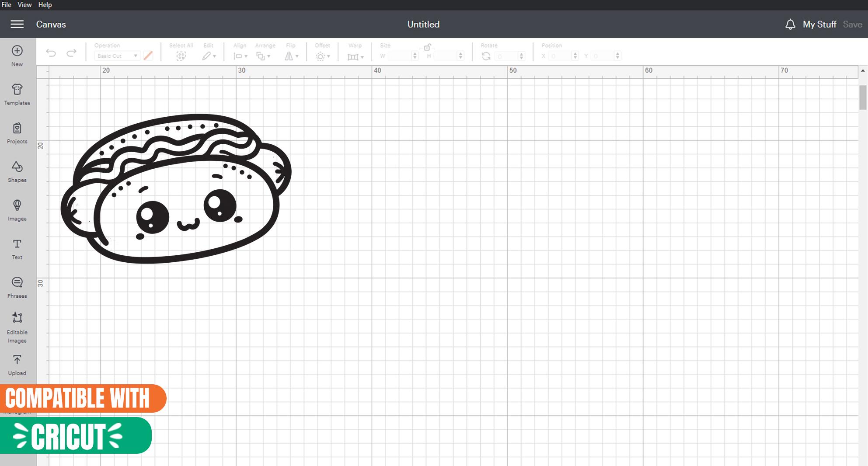Toggle the size aspect ratio lock
868x466 pixels.
427,47
